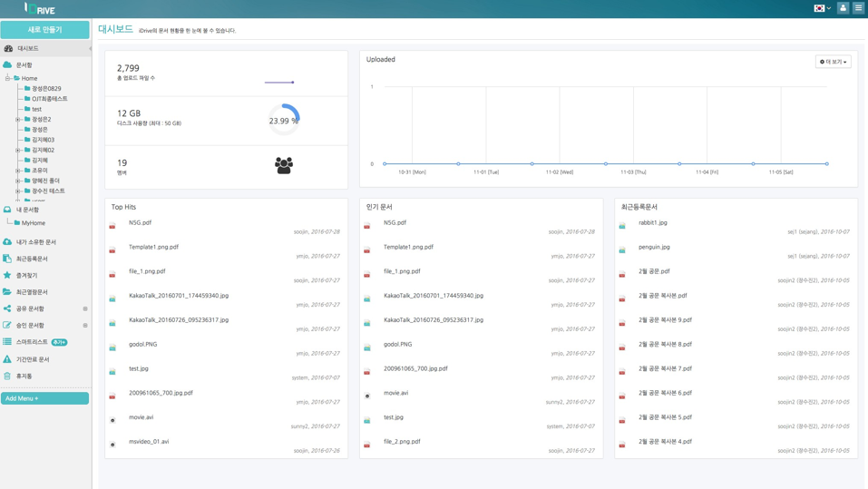868x489 pixels.
Task: Select 스마트리스트 menu item
Action: tap(32, 342)
